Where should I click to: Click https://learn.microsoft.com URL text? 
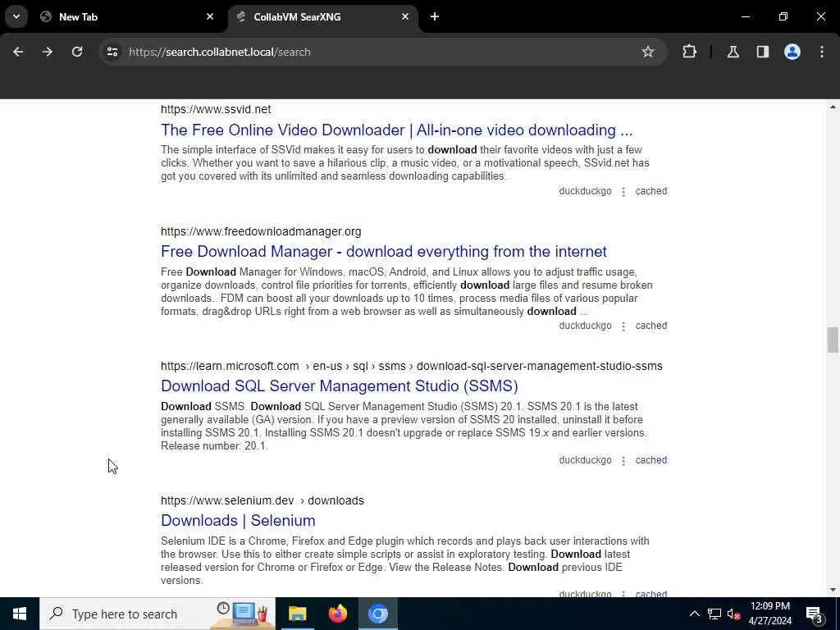(x=230, y=366)
